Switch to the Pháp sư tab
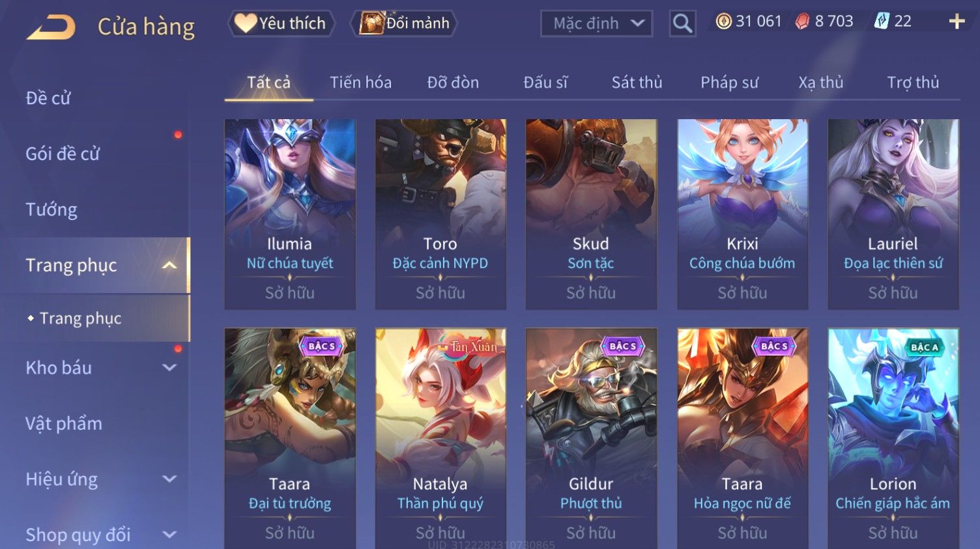The height and width of the screenshot is (549, 980). point(729,83)
